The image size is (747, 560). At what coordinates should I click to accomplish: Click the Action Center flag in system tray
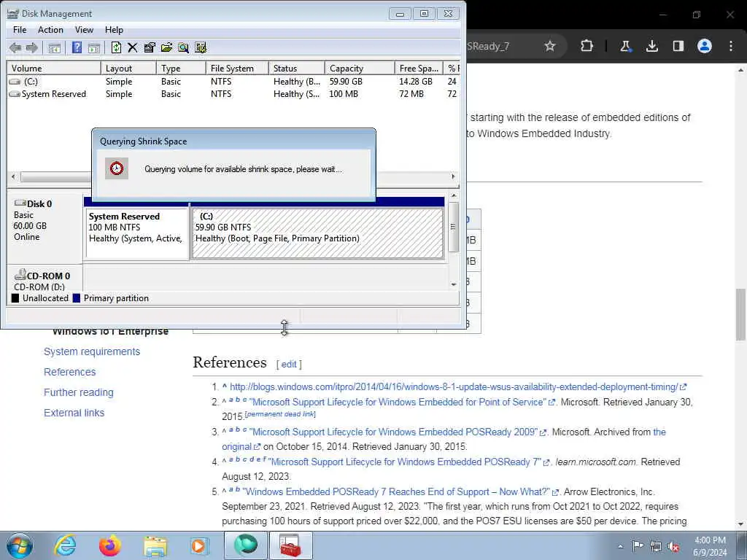click(x=638, y=546)
